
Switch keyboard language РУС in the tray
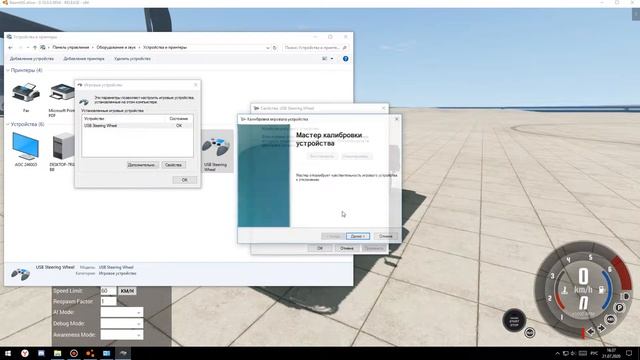[x=594, y=353]
